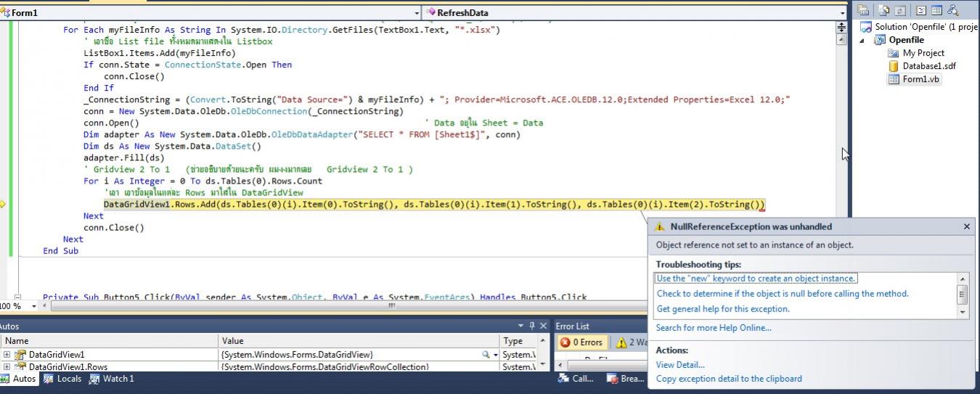Click the 'conn.Open()' code line

click(111, 123)
